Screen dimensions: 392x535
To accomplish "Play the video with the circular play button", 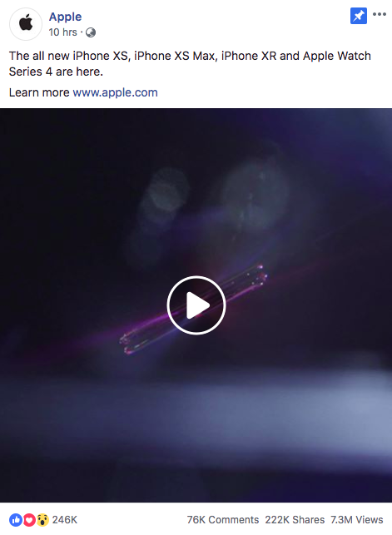I will (x=196, y=305).
